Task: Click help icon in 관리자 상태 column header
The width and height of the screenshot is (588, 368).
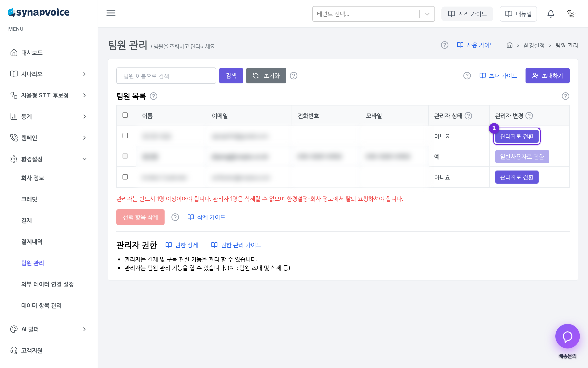Action: [x=468, y=116]
